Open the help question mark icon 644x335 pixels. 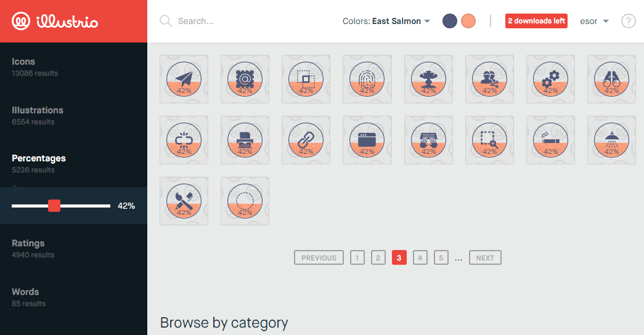(x=628, y=21)
